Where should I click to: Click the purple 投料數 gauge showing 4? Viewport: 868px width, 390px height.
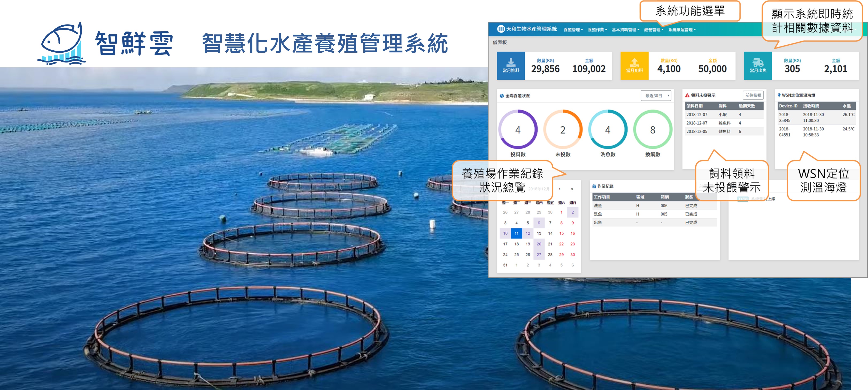tap(518, 129)
